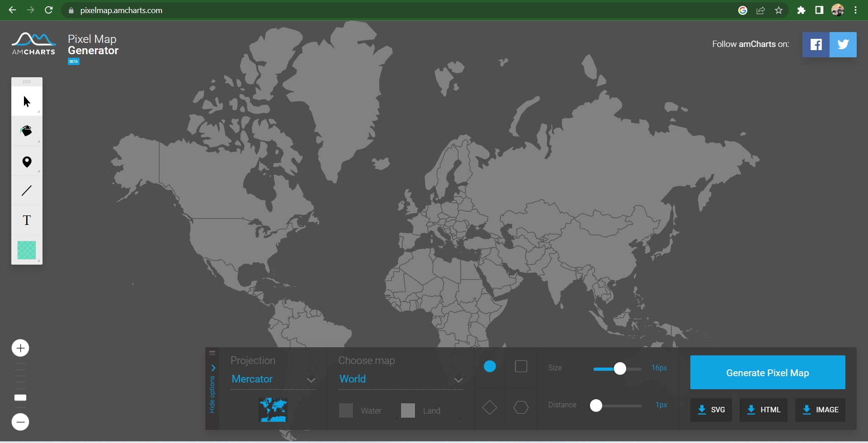Click the Mercator projection preview thumbnail
The height and width of the screenshot is (443, 868).
tap(273, 410)
